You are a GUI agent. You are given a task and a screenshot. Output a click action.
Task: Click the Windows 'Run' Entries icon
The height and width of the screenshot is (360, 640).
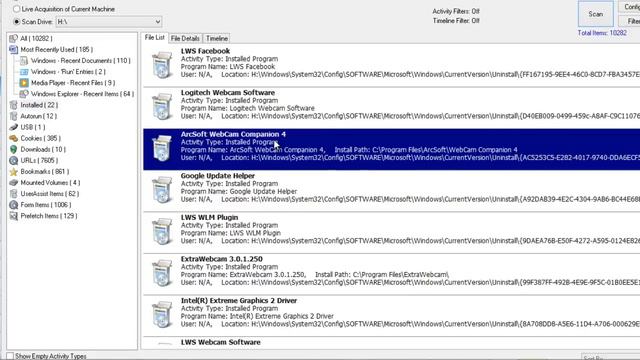[24, 71]
